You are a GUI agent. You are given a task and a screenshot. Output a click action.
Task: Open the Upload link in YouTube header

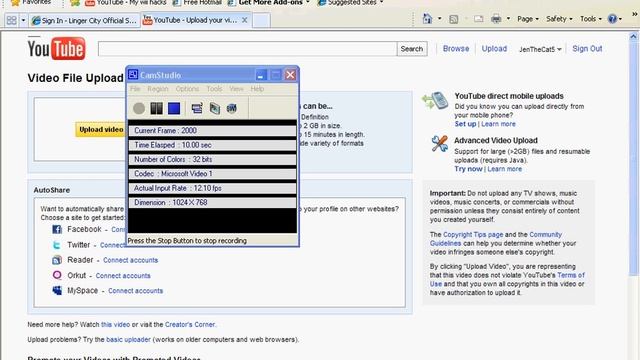click(494, 49)
